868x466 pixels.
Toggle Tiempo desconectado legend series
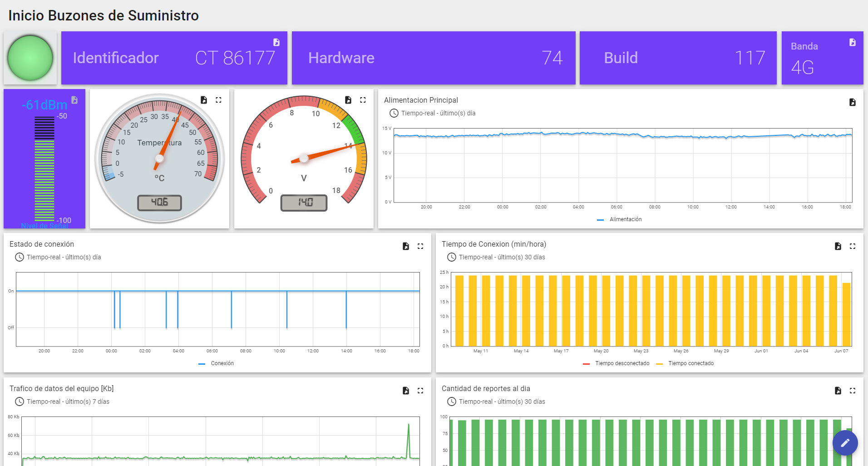coord(616,363)
